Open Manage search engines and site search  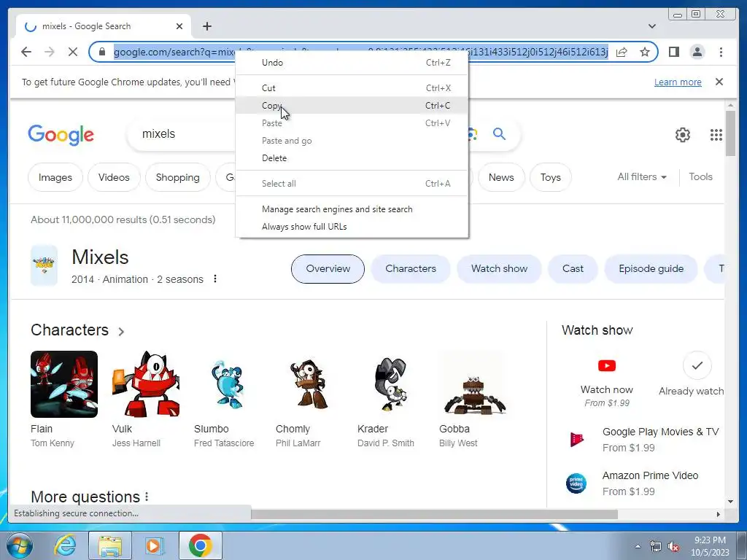352,209
